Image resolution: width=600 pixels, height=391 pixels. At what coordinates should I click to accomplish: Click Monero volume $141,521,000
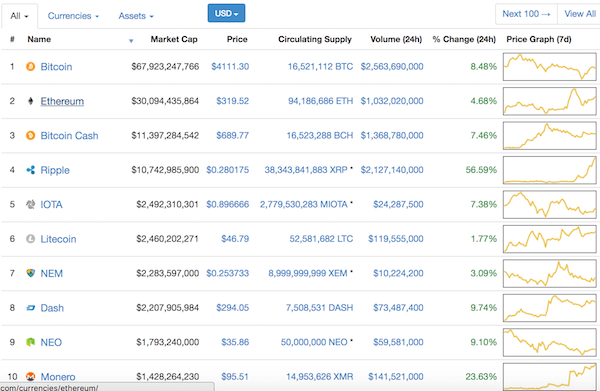pyautogui.click(x=396, y=376)
